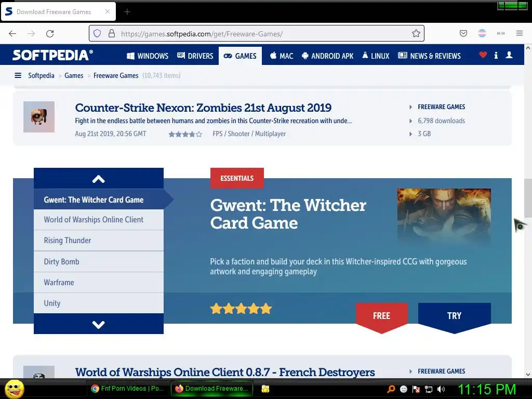
Task: Click the red heart favorites icon
Action: click(x=483, y=55)
